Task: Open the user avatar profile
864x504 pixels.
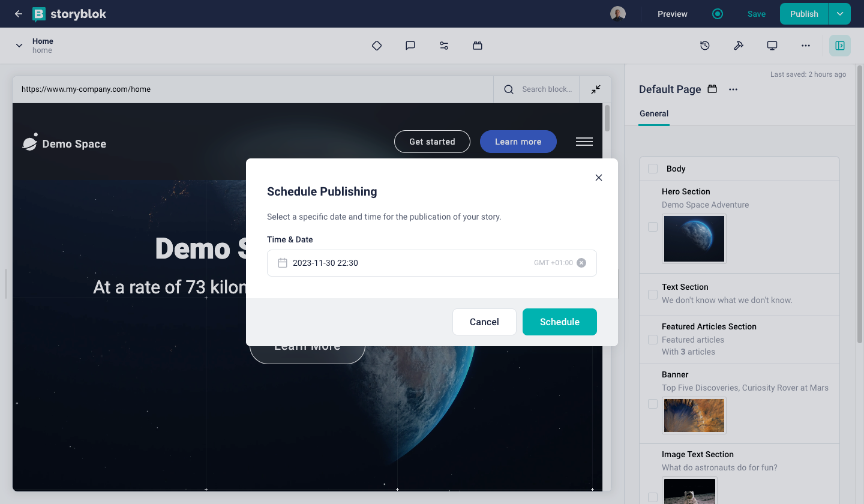Action: click(618, 14)
